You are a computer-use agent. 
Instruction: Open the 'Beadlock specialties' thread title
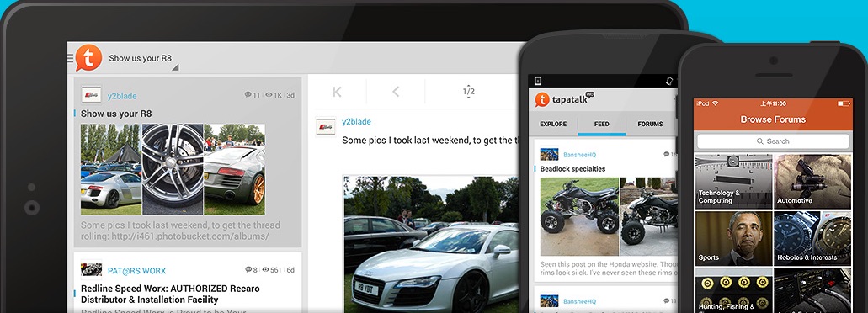click(573, 168)
